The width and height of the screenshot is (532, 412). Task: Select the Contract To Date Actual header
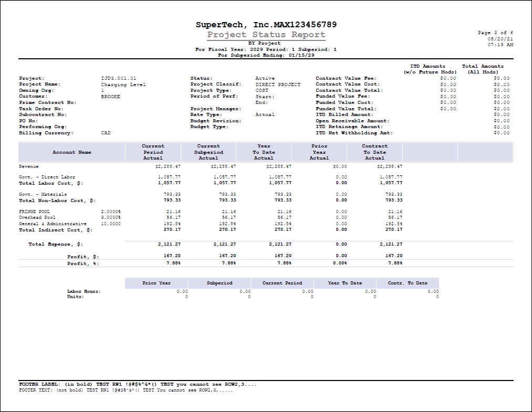[374, 152]
